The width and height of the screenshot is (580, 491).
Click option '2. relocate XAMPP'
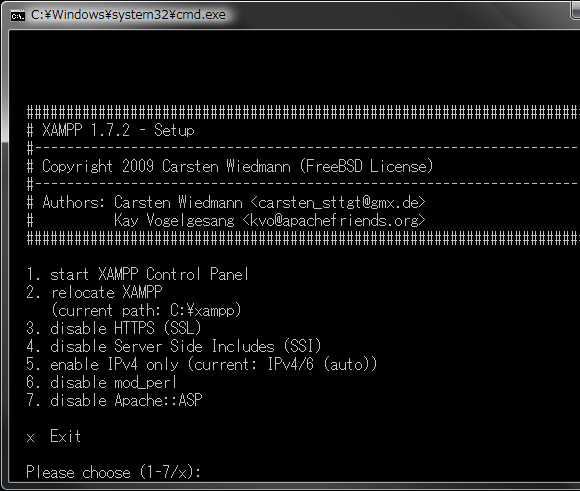[x=94, y=292]
